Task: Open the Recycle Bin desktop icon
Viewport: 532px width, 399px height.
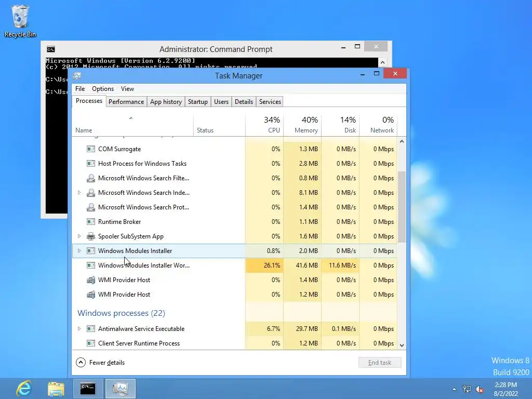Action: (x=20, y=21)
